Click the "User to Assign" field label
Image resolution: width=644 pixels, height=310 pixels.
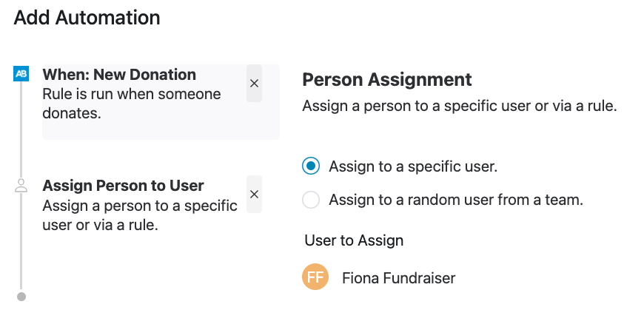[x=354, y=240]
